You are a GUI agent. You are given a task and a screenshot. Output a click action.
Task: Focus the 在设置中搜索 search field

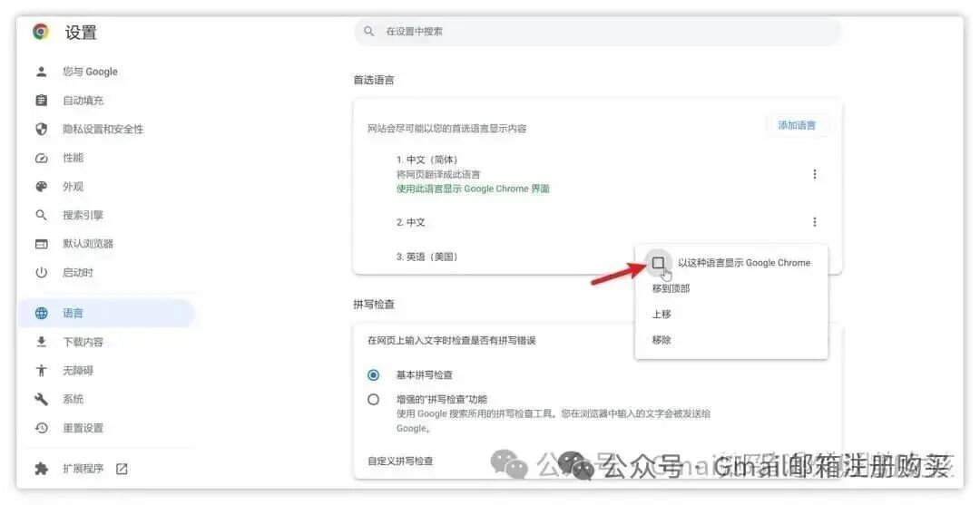(x=597, y=31)
